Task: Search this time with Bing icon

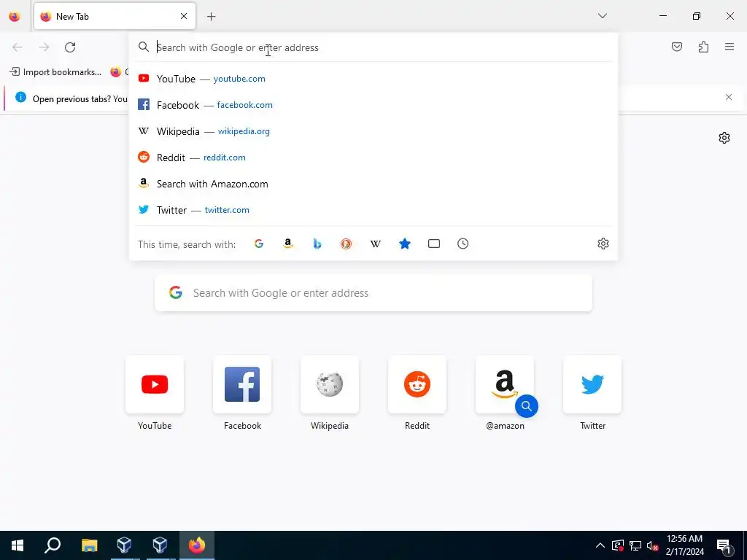Action: pos(317,244)
